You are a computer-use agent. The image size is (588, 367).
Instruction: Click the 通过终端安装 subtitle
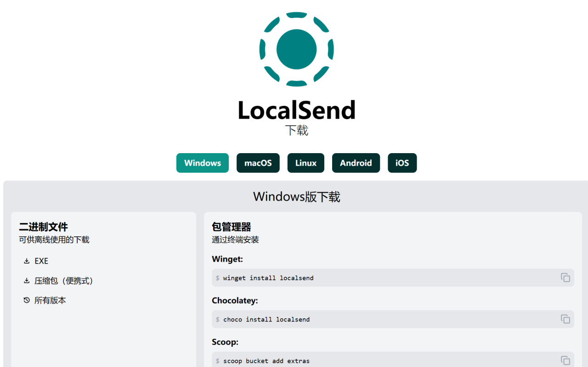235,240
